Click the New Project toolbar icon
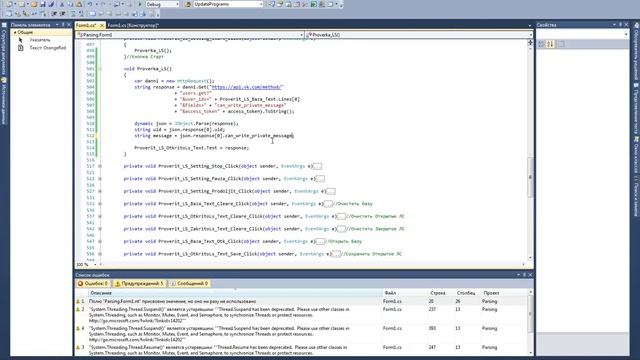The height and width of the screenshot is (360, 640). pyautogui.click(x=10, y=4)
